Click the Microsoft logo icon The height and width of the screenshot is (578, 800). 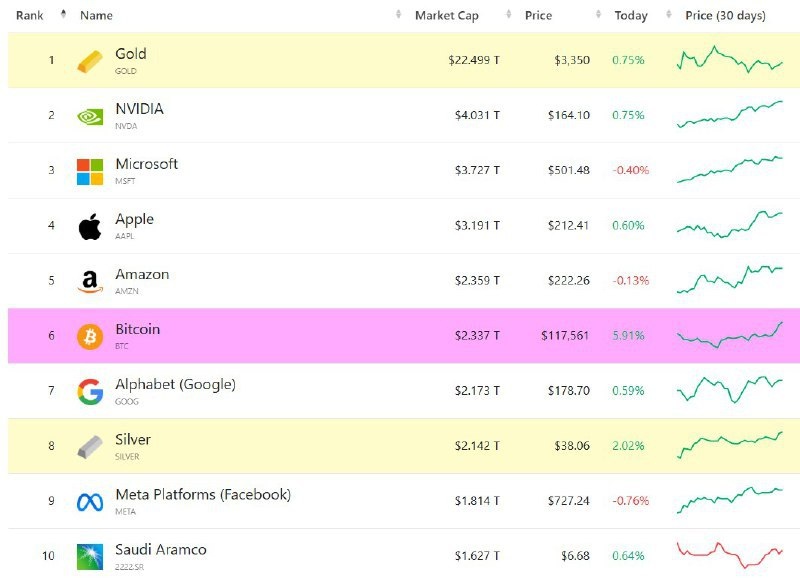coord(90,171)
